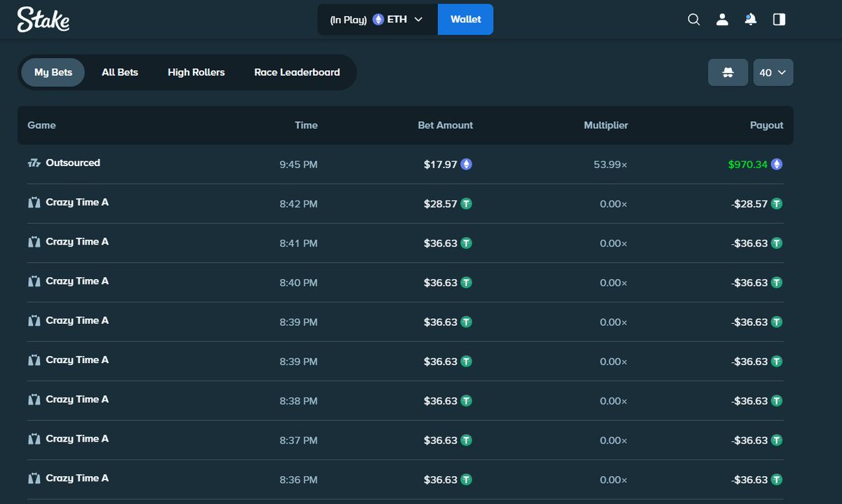Viewport: 842px width, 504px height.
Task: Click the 53.99× multiplier value
Action: (x=610, y=165)
